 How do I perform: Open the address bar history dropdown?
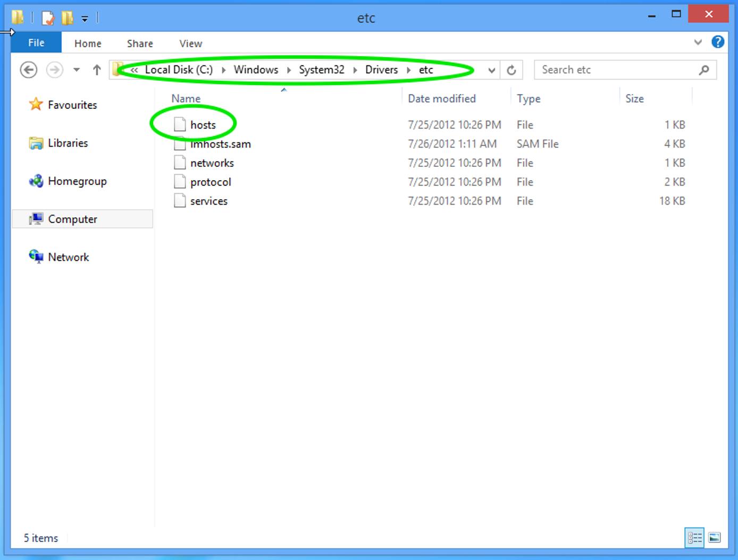[491, 70]
